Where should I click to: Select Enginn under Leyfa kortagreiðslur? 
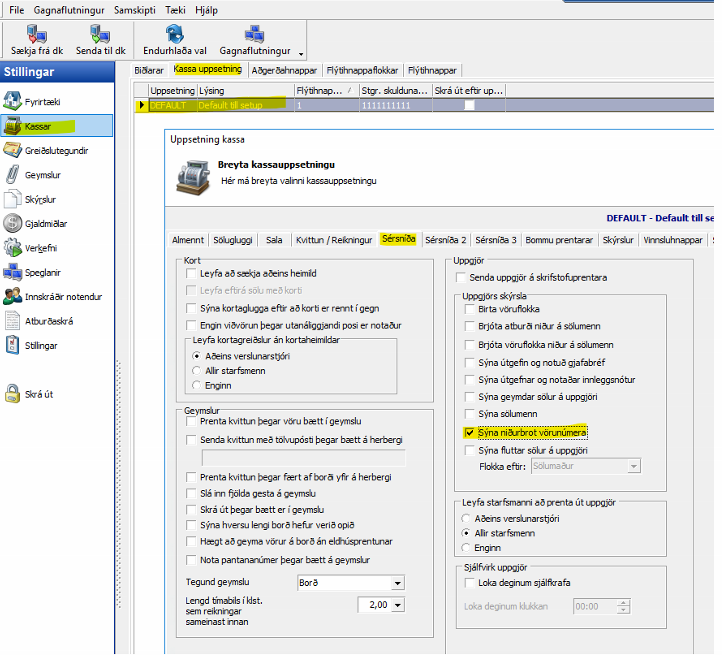(197, 384)
